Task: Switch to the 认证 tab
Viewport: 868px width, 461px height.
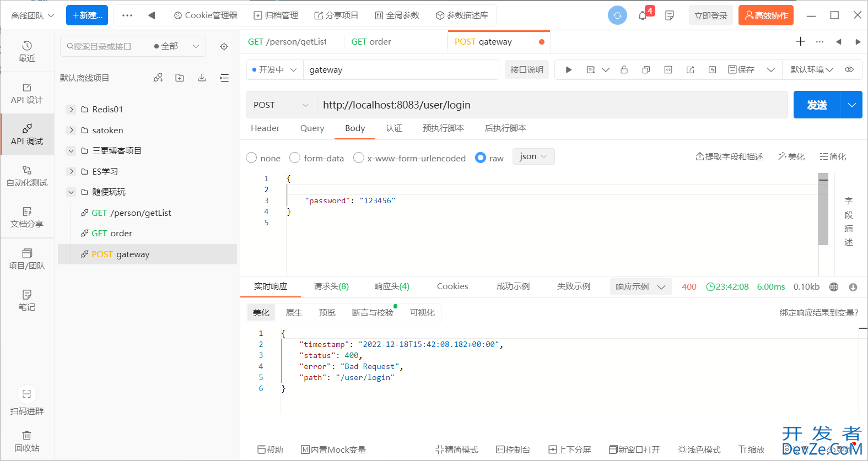Action: (394, 128)
